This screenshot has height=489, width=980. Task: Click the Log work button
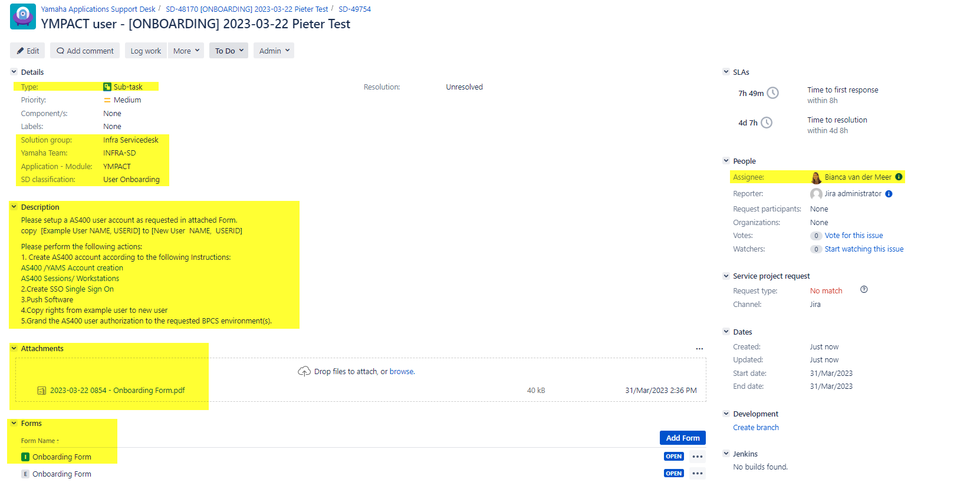pos(146,51)
